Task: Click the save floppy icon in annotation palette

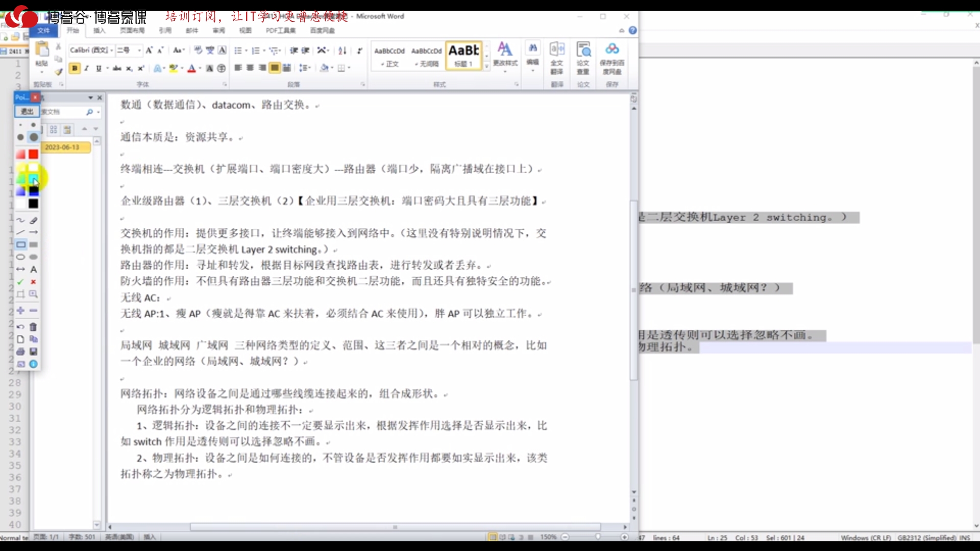Action: coord(33,352)
